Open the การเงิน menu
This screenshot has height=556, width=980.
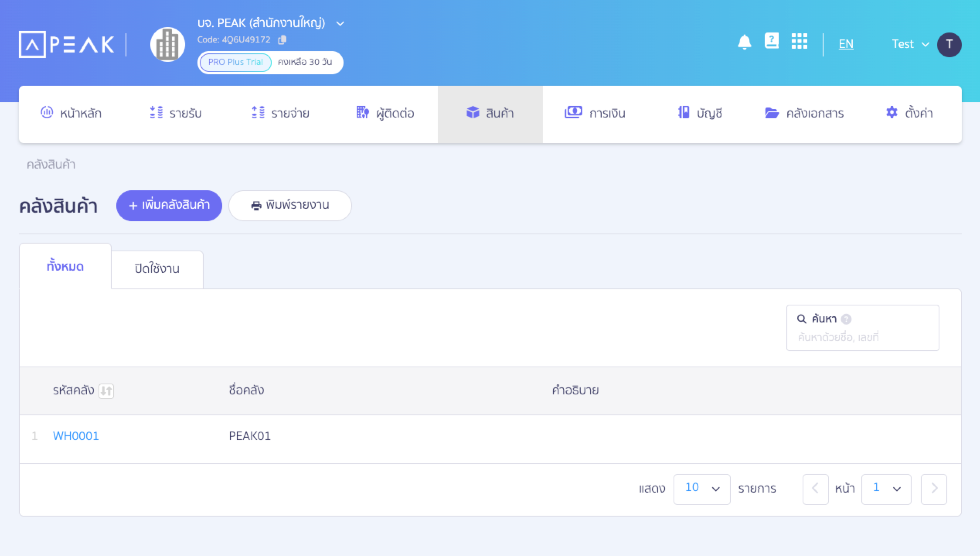(595, 113)
